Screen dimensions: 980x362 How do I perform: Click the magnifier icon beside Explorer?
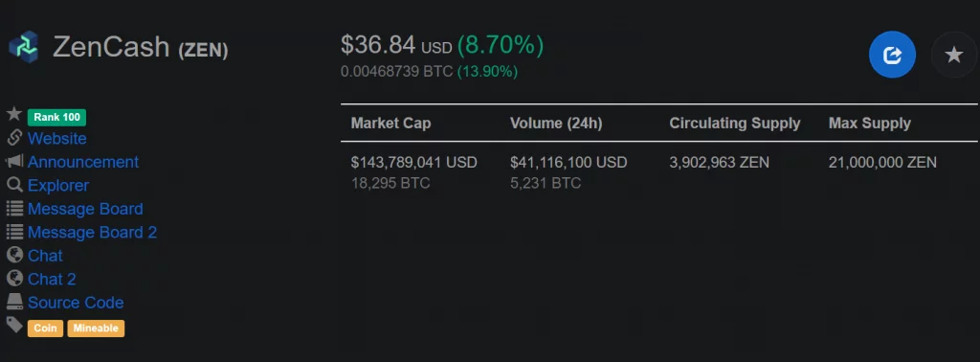[14, 185]
